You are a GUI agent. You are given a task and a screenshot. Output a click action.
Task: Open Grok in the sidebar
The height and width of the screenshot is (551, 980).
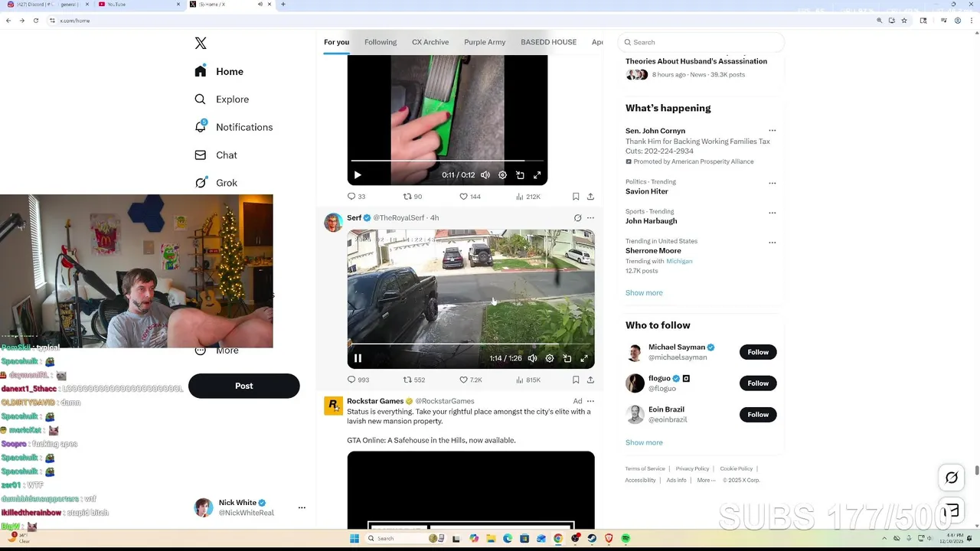[x=216, y=183]
